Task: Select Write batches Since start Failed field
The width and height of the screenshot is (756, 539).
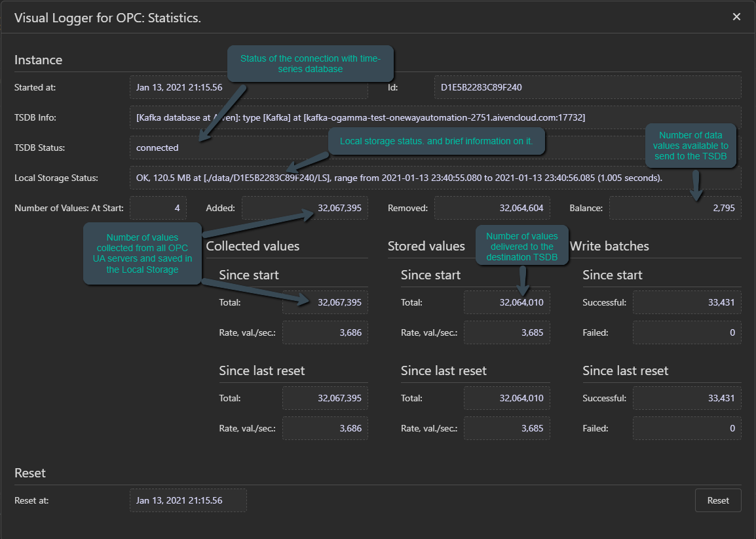Action: tap(687, 332)
